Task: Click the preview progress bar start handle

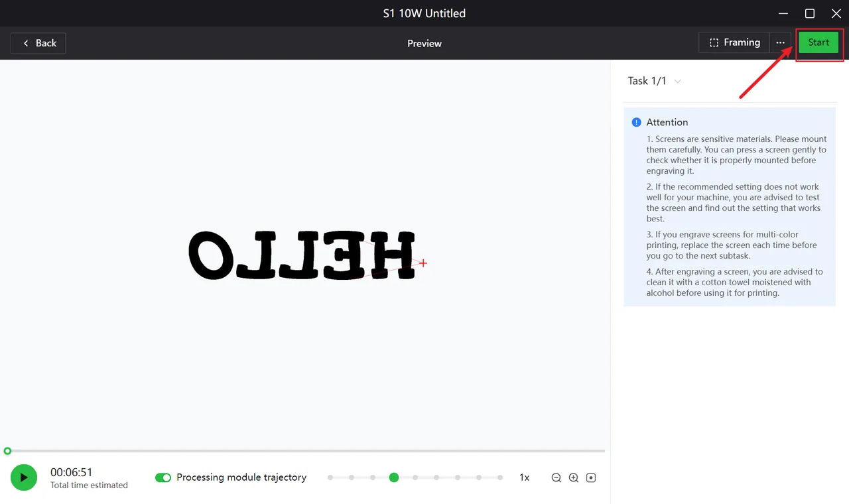Action: tap(7, 451)
